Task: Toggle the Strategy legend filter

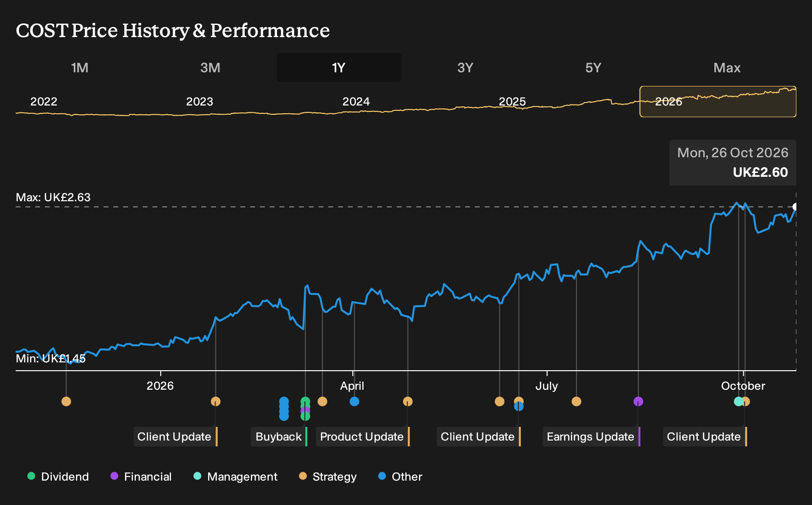Action: point(328,477)
